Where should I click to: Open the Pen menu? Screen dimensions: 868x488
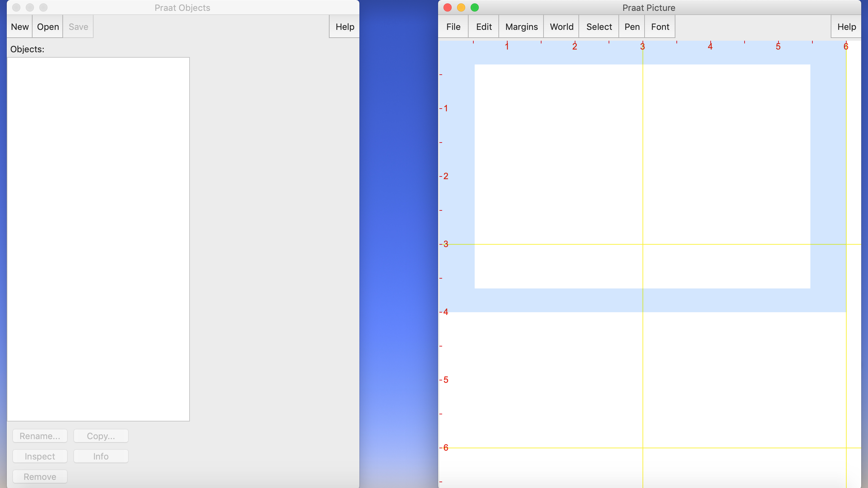(x=632, y=26)
